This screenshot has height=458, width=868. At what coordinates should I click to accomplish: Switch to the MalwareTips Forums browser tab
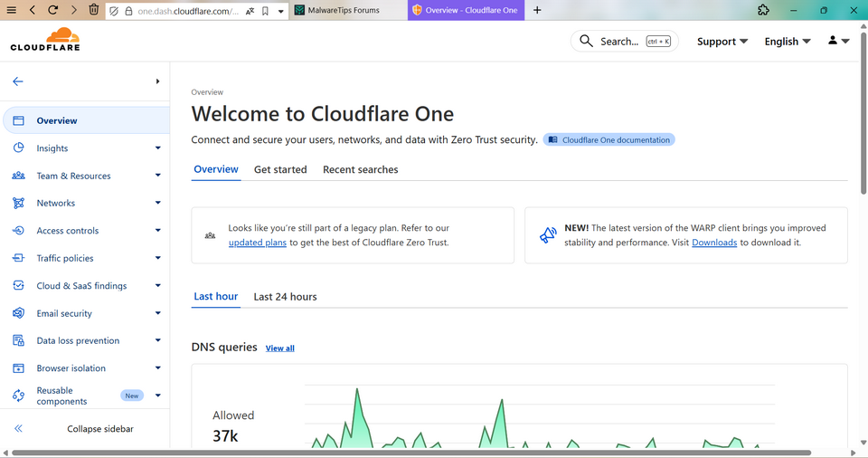tap(344, 10)
